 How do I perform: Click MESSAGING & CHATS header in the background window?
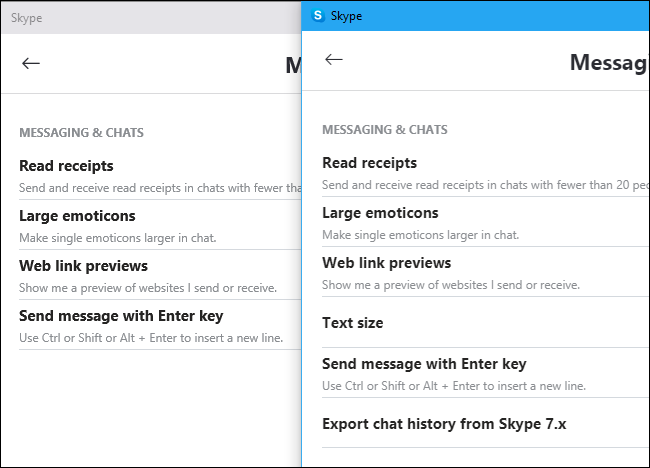pyautogui.click(x=81, y=132)
